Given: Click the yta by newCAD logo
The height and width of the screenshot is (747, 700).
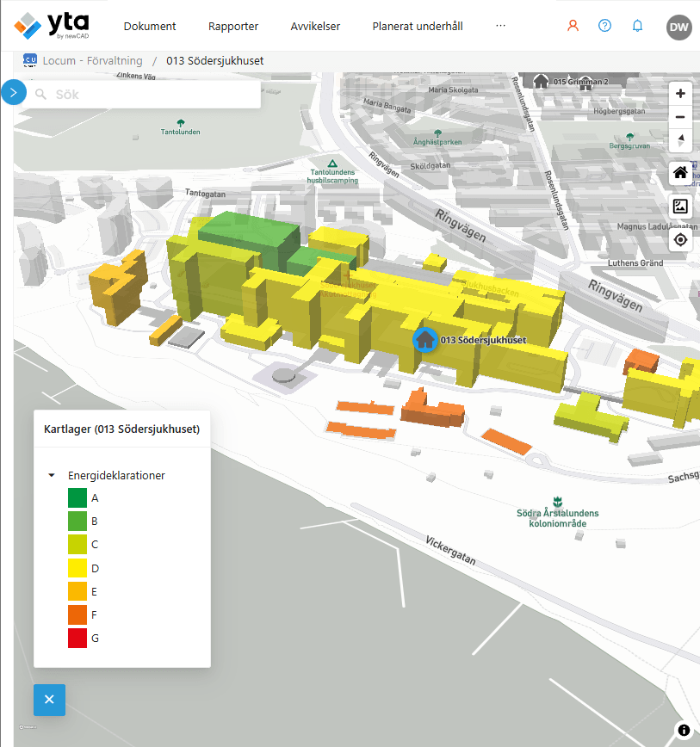Looking at the screenshot, I should tap(52, 26).
